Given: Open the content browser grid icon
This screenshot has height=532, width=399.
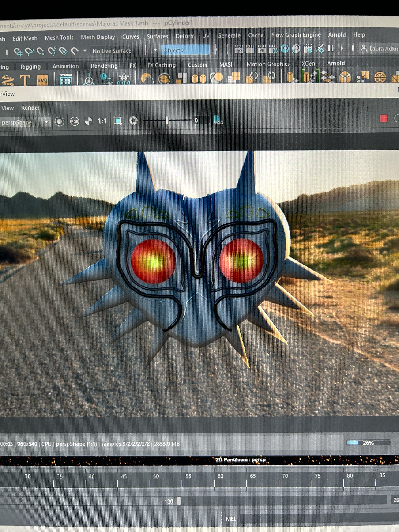Looking at the screenshot, I should 66,80.
